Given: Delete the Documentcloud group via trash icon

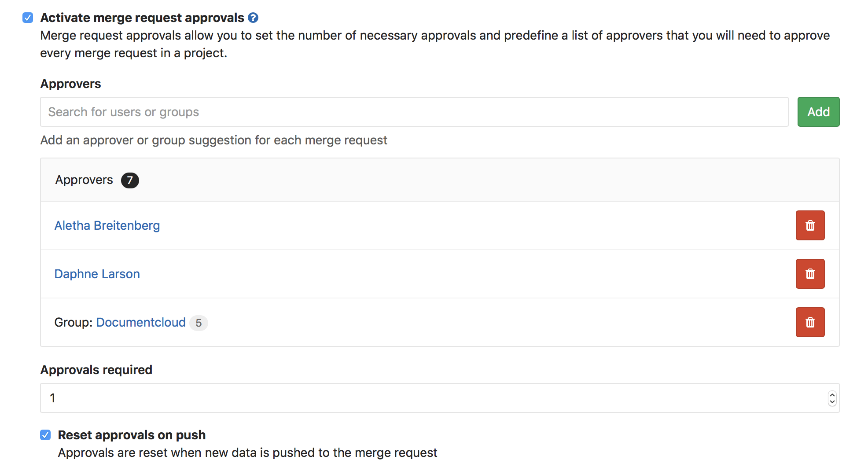Looking at the screenshot, I should click(x=810, y=322).
